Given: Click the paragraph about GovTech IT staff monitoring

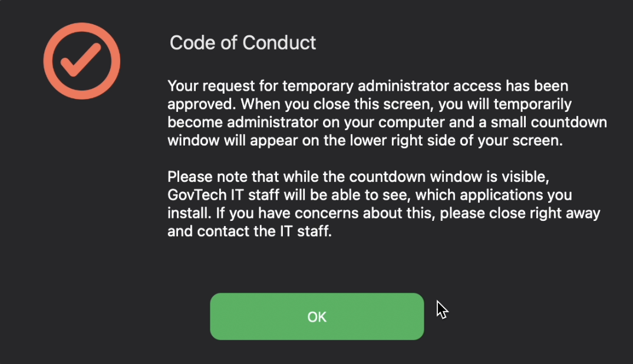Looking at the screenshot, I should [x=384, y=204].
